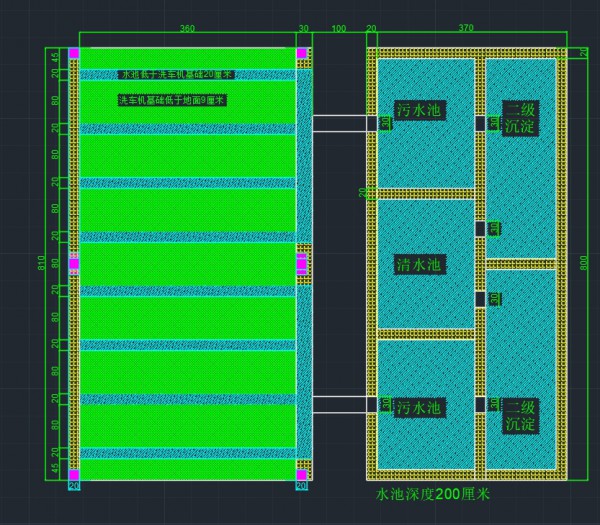This screenshot has height=525, width=600.
Task: Click the lower 污水池 label
Action: coord(420,408)
